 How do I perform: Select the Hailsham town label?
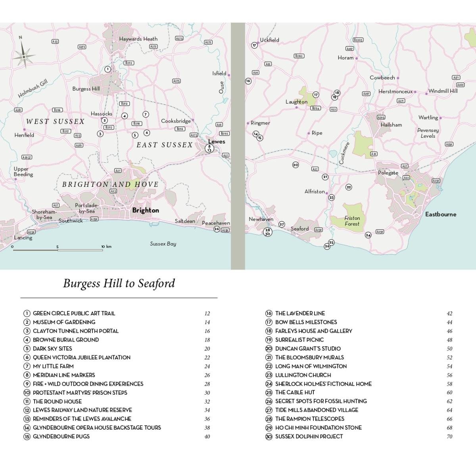[391, 125]
